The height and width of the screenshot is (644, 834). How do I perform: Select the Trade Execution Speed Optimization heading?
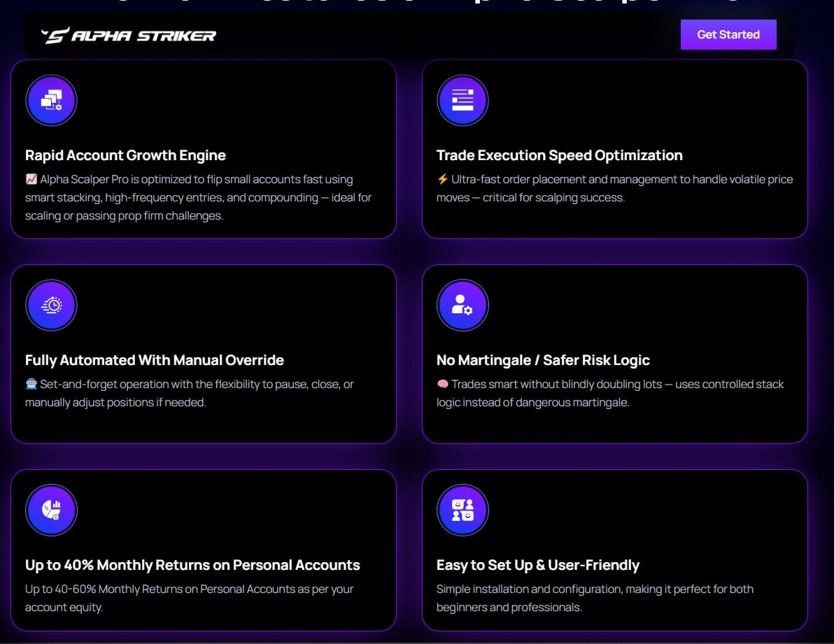(559, 155)
